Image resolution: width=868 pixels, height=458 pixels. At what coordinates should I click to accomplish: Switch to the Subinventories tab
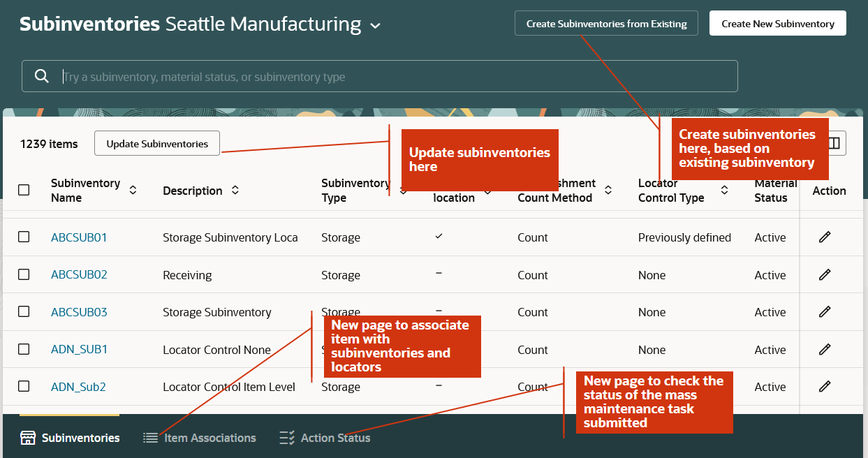[70, 438]
